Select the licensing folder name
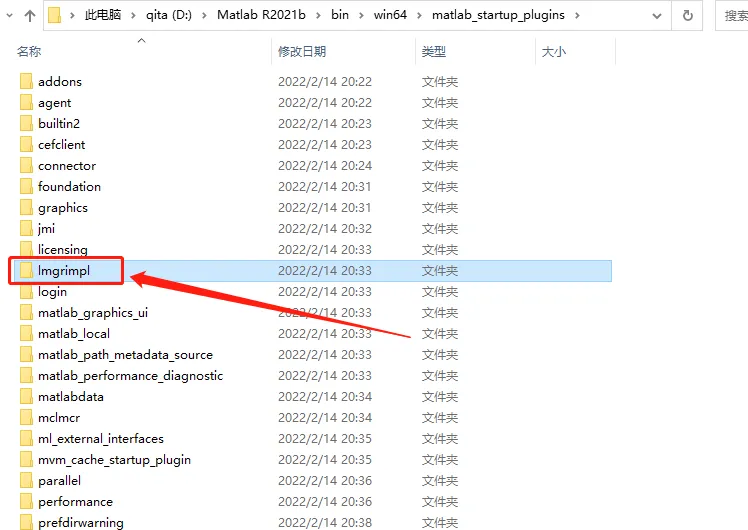 pyautogui.click(x=62, y=249)
